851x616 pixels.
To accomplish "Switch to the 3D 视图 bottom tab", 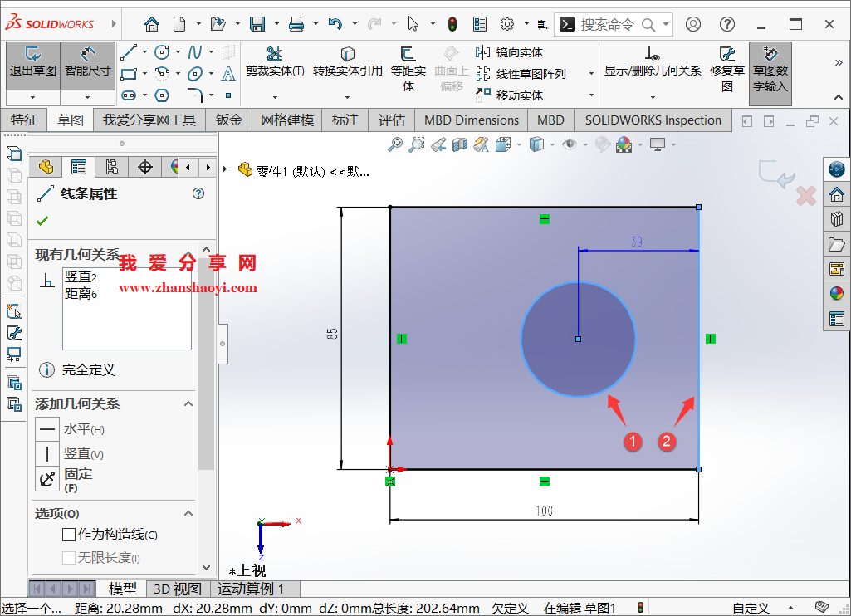I will [x=178, y=589].
